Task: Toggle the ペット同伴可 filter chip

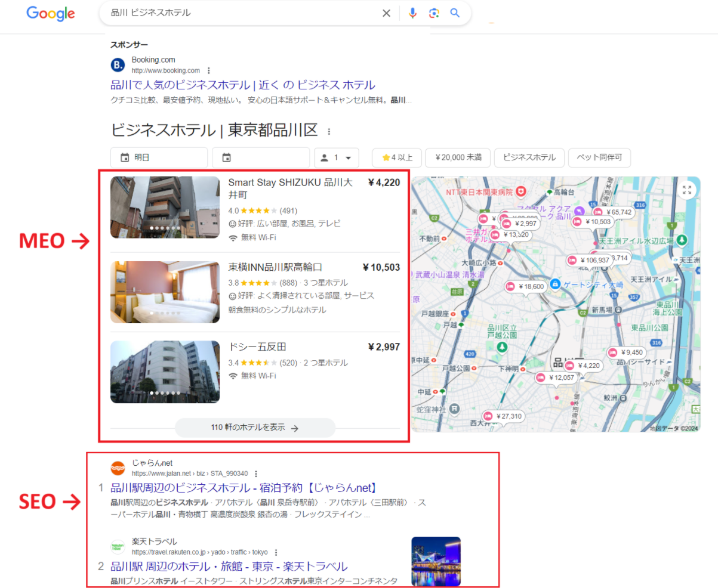Action: 599,157
